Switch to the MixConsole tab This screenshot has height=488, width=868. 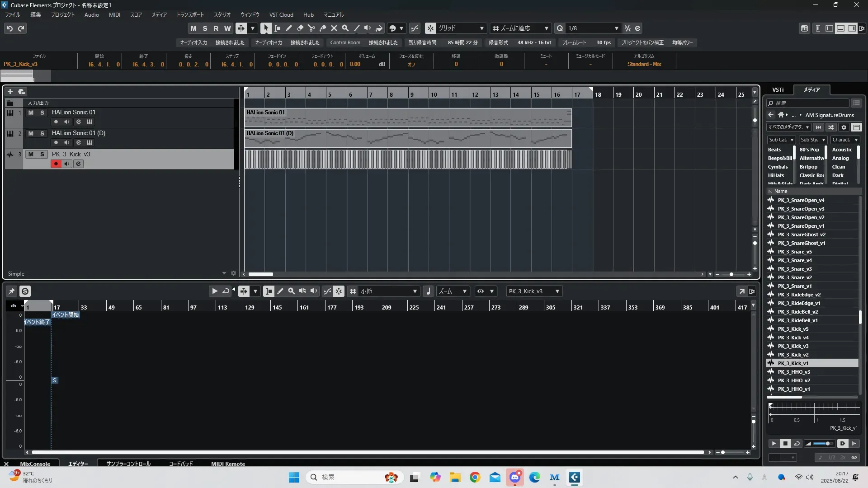point(35,464)
